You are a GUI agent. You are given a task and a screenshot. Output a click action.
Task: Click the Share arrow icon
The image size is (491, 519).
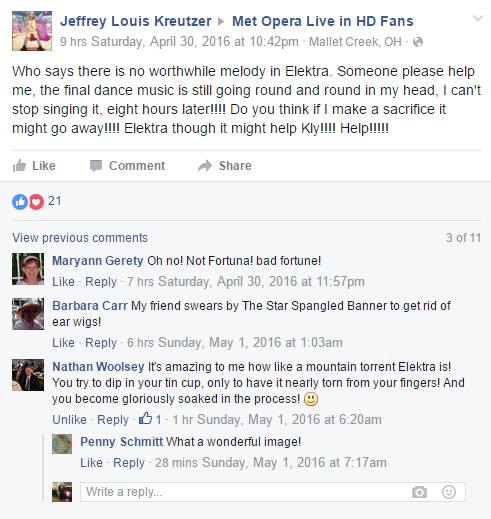click(x=205, y=166)
